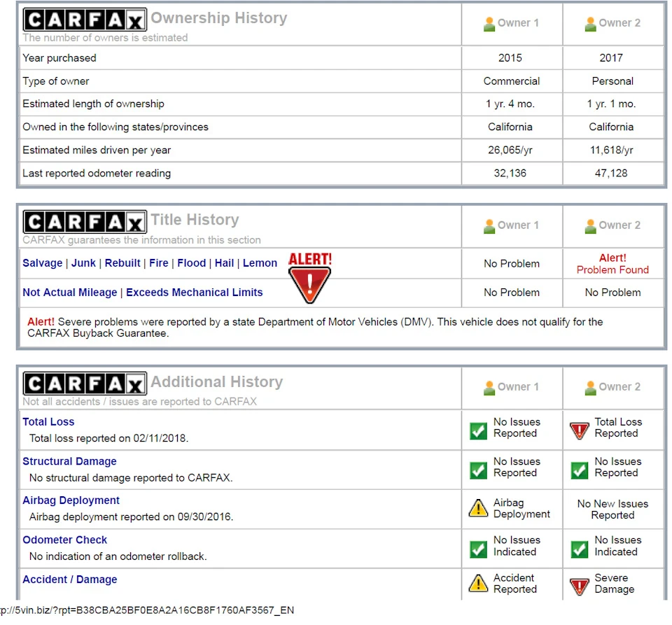Click the 'Airbag deployment reported on 09/30/2016.' text
This screenshot has width=672, height=625.
(131, 517)
